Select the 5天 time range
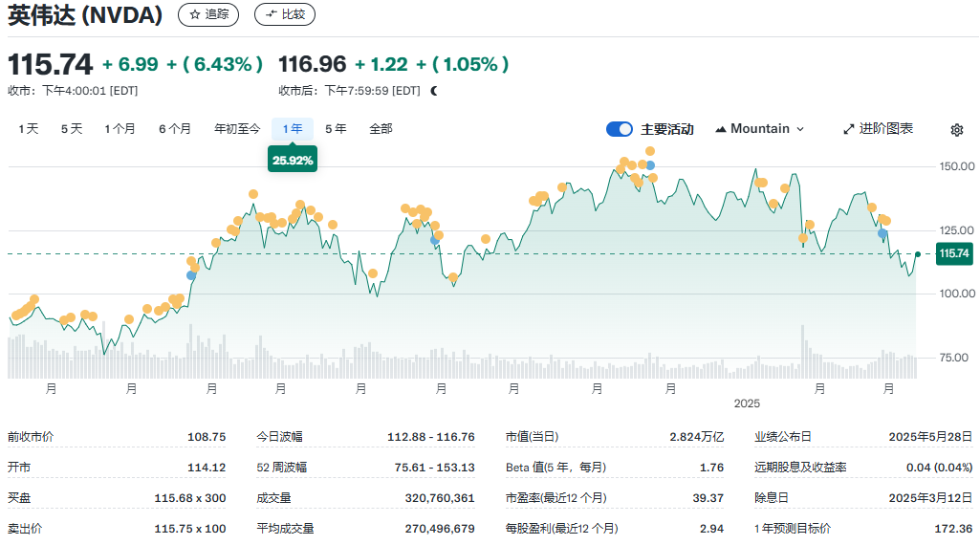Viewport: 980px width, 545px height. pyautogui.click(x=72, y=129)
